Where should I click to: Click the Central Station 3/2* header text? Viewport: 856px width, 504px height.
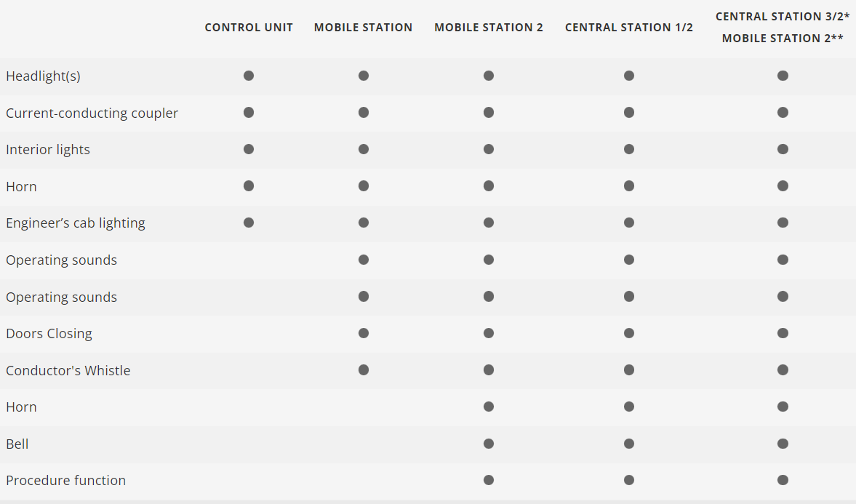tap(783, 17)
